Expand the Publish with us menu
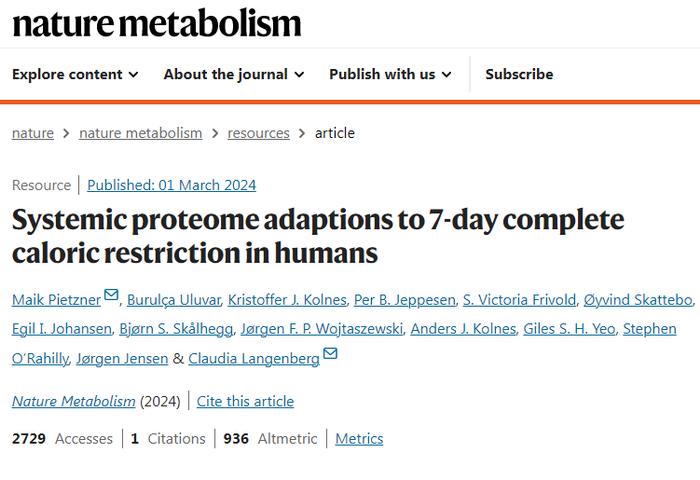700x480 pixels. coord(390,74)
